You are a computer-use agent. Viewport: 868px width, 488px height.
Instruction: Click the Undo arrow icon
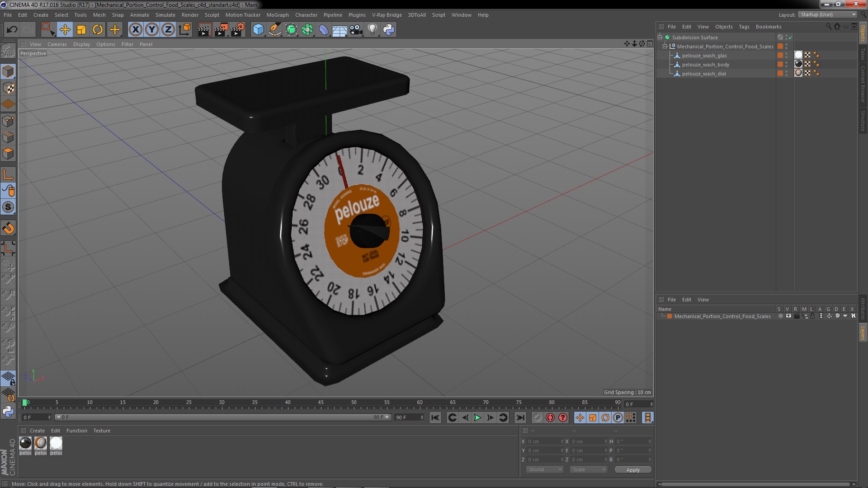tap(12, 30)
